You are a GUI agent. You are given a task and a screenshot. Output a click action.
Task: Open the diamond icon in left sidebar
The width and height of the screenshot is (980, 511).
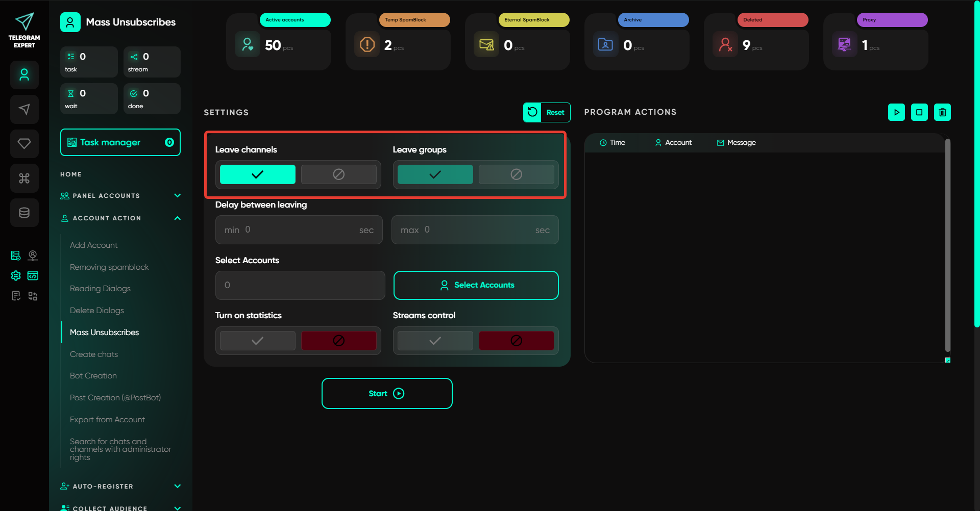click(x=24, y=144)
